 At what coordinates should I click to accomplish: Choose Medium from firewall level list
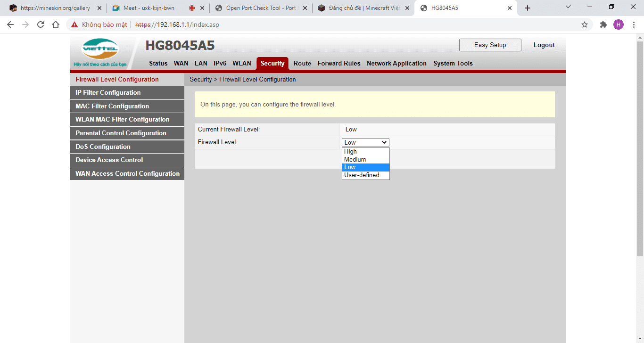click(366, 159)
